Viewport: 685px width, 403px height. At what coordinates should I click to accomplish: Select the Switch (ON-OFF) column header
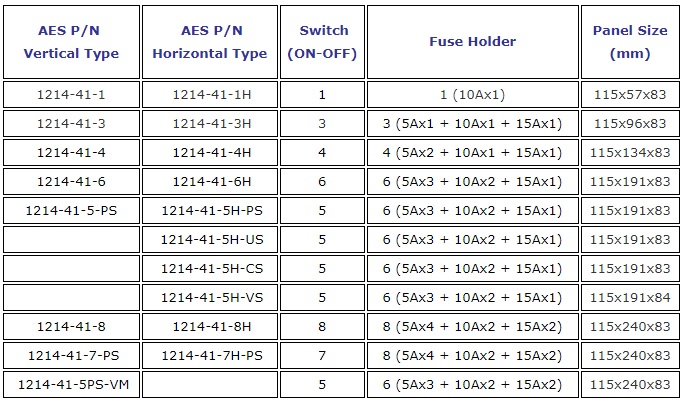tap(322, 42)
